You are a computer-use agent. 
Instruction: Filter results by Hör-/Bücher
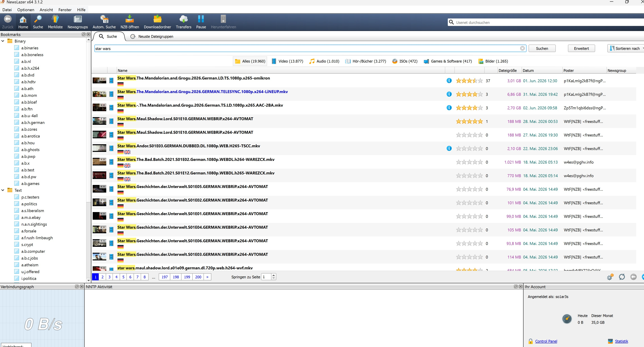pos(365,61)
